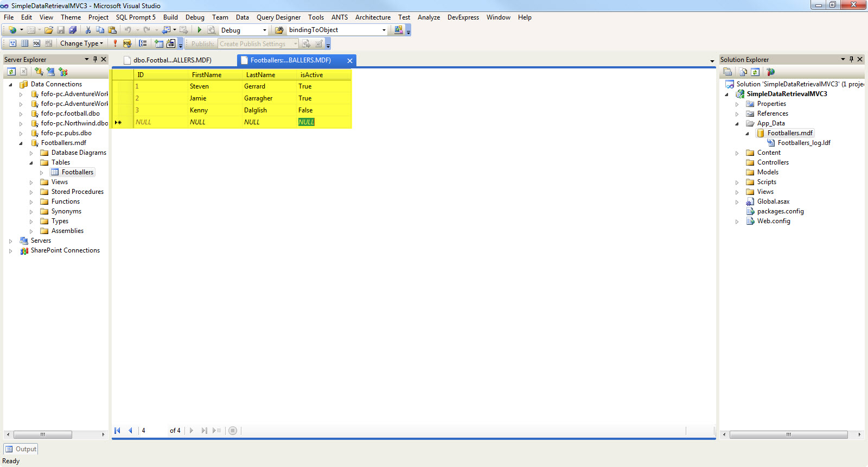Open the Tools menu
Viewport: 868px width, 467px height.
tap(316, 17)
